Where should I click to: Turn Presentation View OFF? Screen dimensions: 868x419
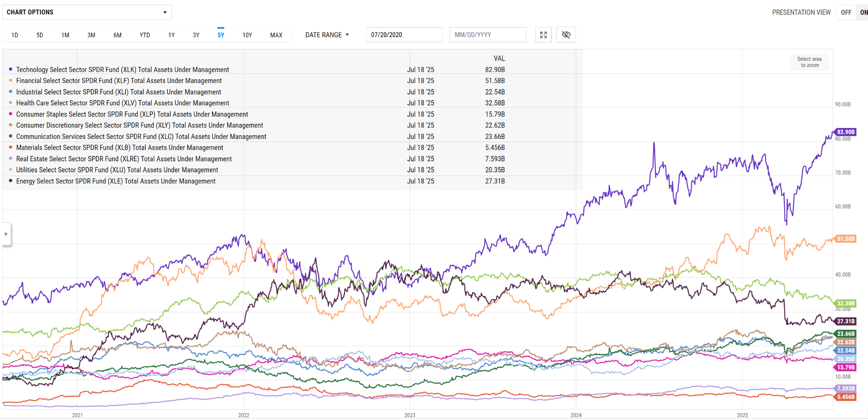coord(846,12)
